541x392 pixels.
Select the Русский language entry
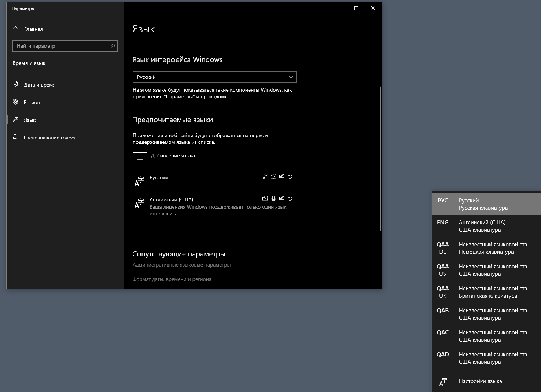(214, 181)
